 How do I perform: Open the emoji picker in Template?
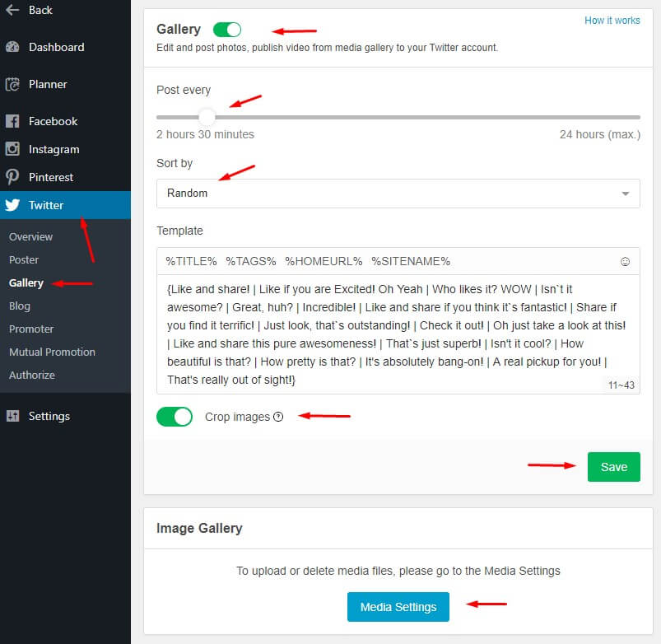click(625, 262)
